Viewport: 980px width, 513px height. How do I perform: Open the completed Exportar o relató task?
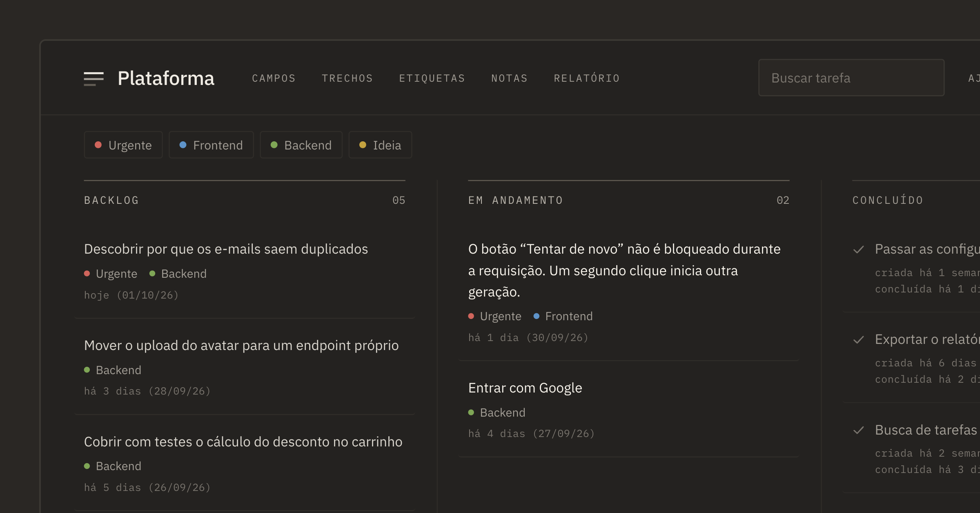(x=927, y=339)
